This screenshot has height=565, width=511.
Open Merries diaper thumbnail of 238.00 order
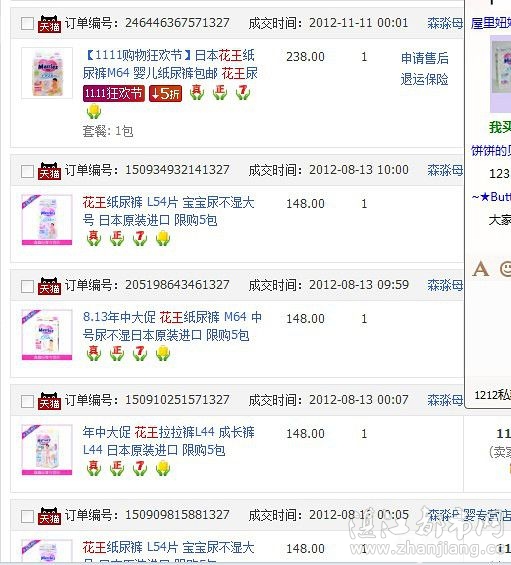coord(47,73)
